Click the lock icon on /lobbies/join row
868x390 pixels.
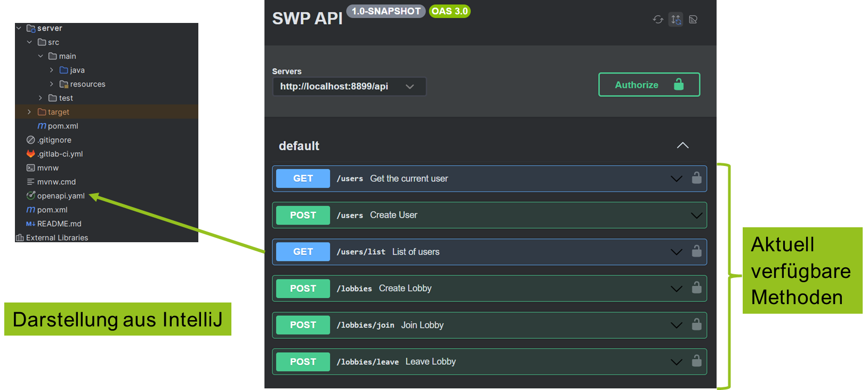[696, 325]
